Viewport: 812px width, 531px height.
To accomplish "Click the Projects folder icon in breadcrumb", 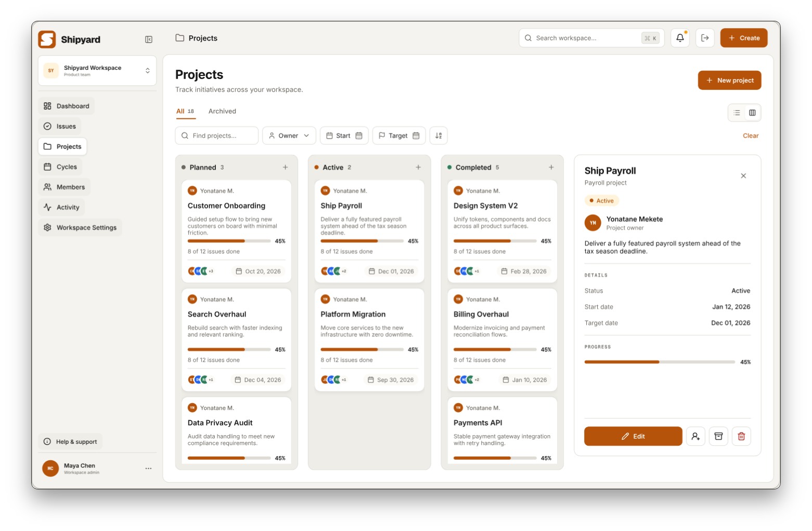I will [x=180, y=38].
